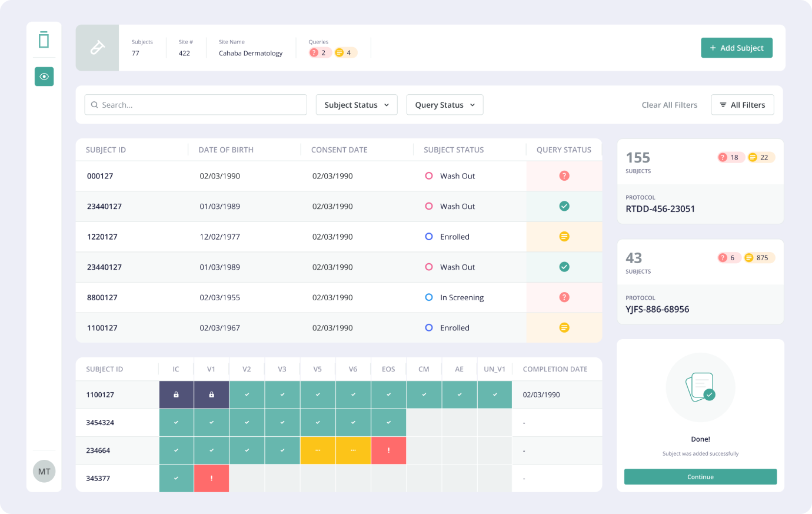Sort by Consent Date column header

pos(339,150)
